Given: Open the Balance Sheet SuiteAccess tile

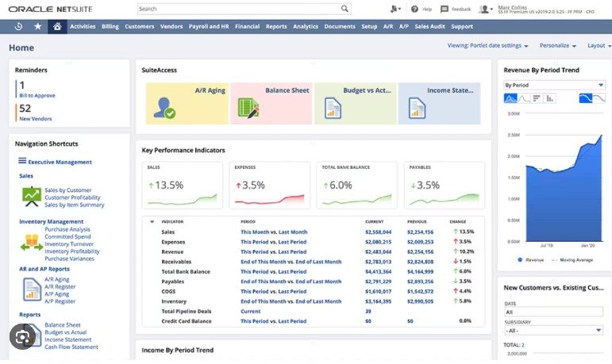Looking at the screenshot, I should pyautogui.click(x=270, y=103).
